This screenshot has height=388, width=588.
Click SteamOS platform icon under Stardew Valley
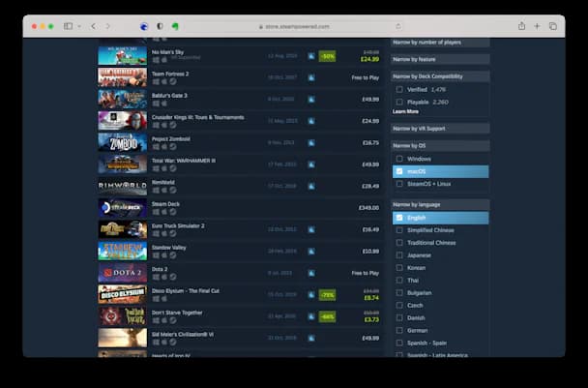173,255
